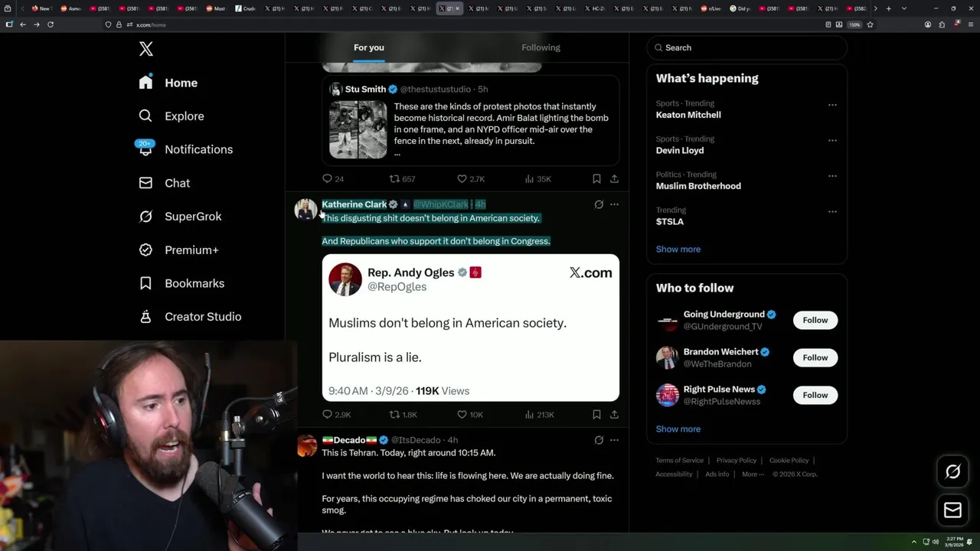Image resolution: width=980 pixels, height=551 pixels.
Task: Click the X logo in the sidebar
Action: (x=146, y=49)
